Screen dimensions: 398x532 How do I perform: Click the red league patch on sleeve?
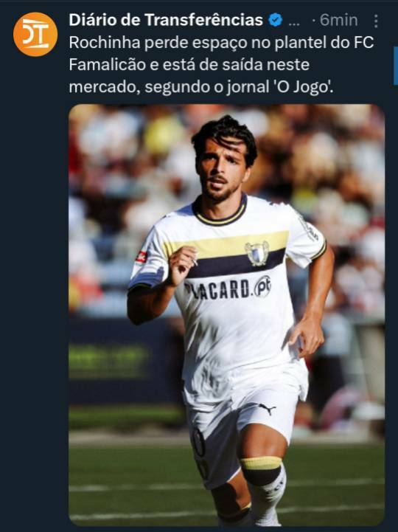click(142, 257)
